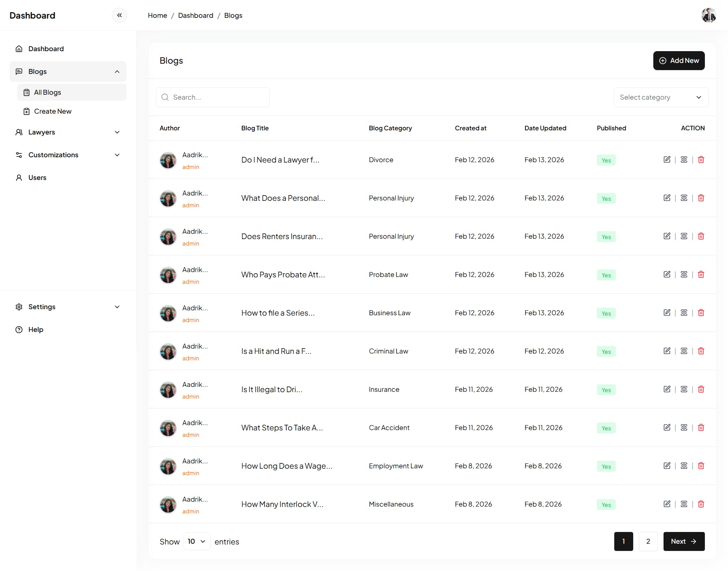Preview the 'Who Pays Probate Att' blog
The image size is (728, 571).
click(684, 274)
